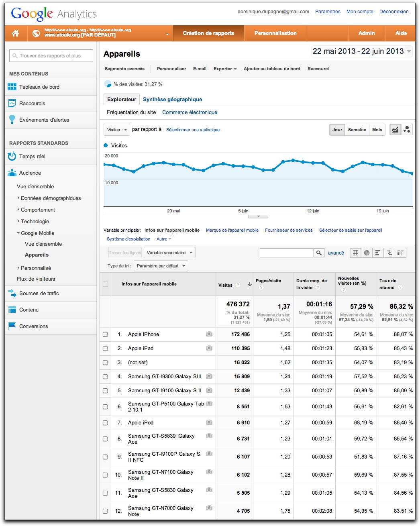Select the pie chart percentage view
Viewport: 420px width, 526px height.
click(x=367, y=253)
